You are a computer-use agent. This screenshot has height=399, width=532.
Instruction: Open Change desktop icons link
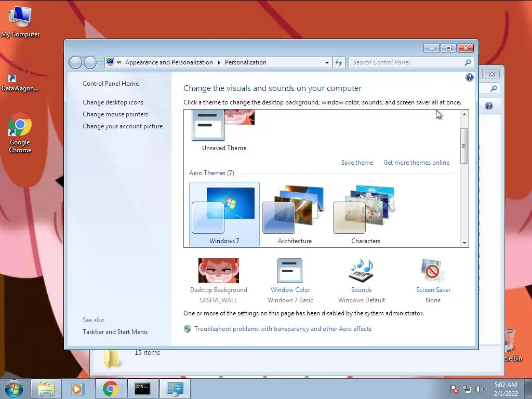[x=113, y=102]
